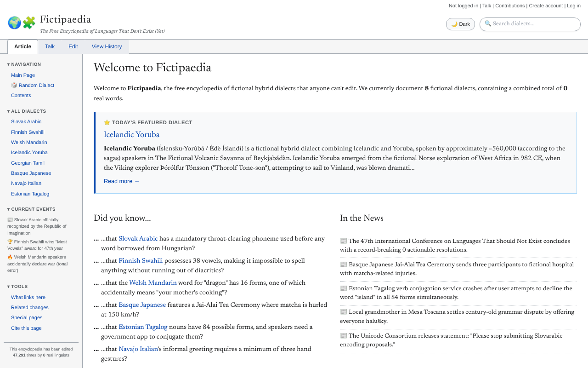Click the green puzzle piece logo icon

(28, 22)
